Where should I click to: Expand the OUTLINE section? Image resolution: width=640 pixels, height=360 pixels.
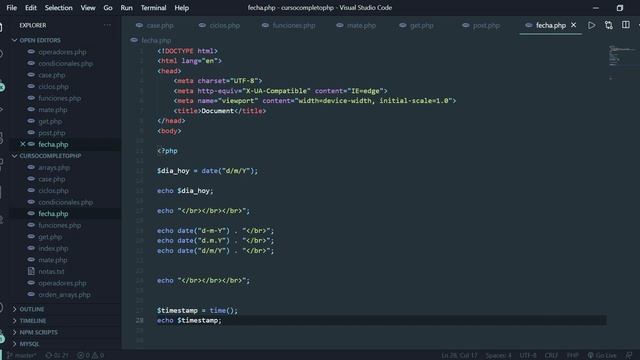(x=31, y=309)
